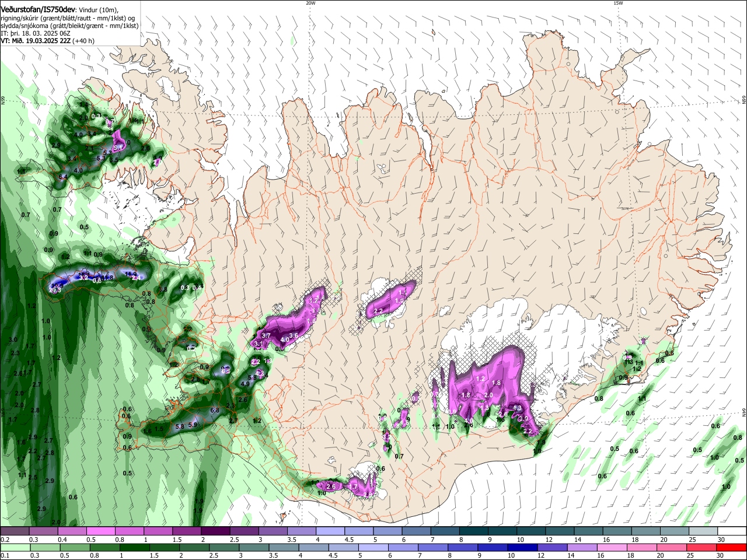The height and width of the screenshot is (560, 747).
Task: Click the white 3.7 snowfall value
Action: [266, 335]
